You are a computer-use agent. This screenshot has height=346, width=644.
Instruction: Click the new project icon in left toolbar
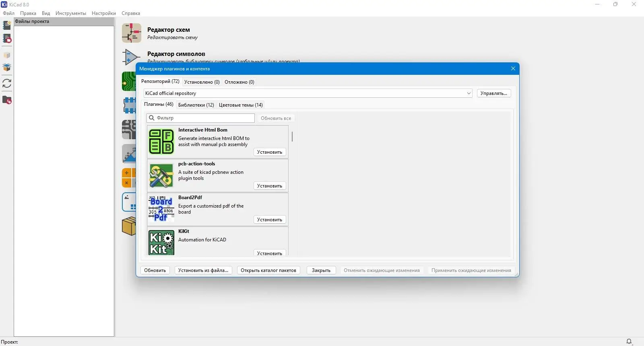tap(7, 25)
